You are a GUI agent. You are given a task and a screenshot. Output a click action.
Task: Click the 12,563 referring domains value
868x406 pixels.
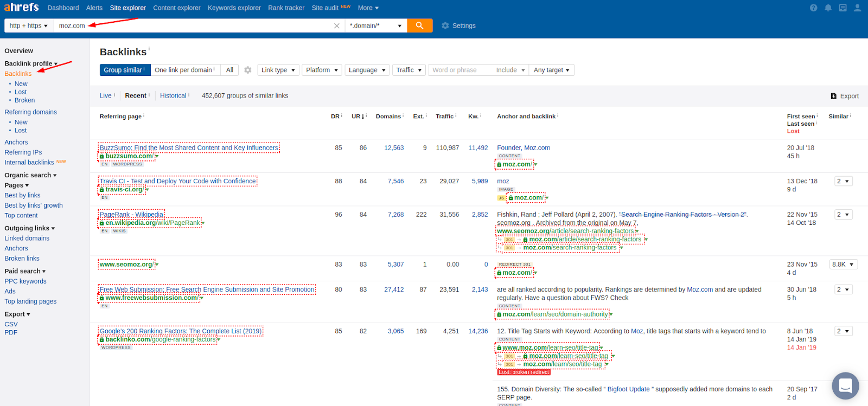(394, 147)
